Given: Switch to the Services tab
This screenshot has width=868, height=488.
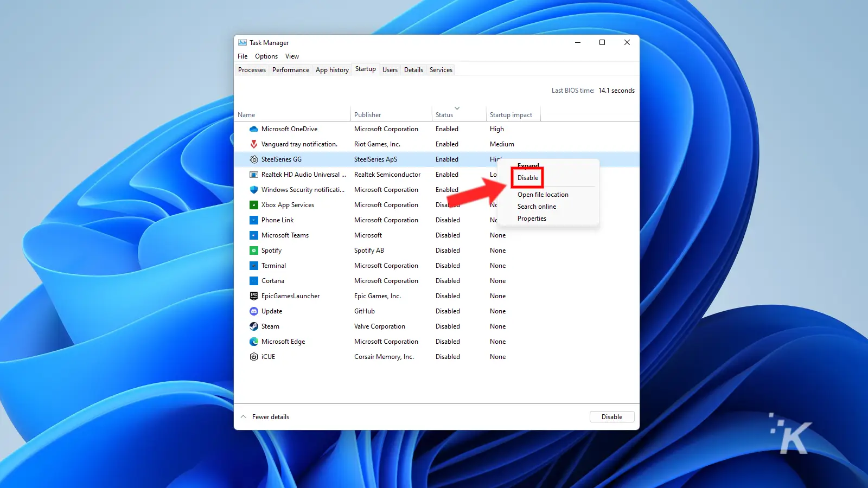Looking at the screenshot, I should [441, 70].
